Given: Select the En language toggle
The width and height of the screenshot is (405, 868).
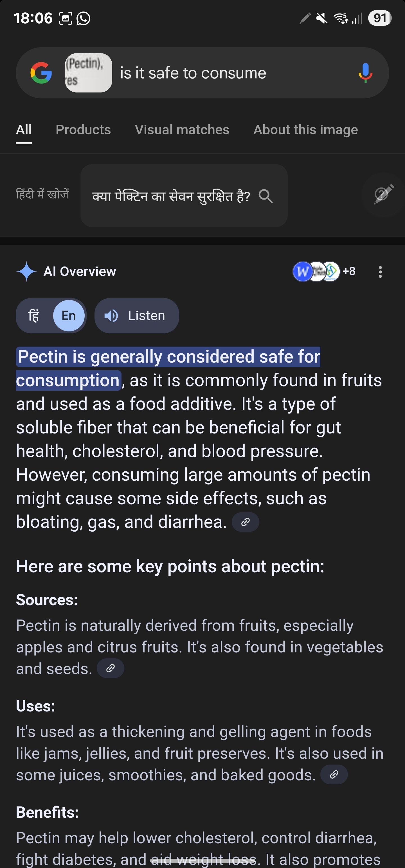Looking at the screenshot, I should click(69, 316).
